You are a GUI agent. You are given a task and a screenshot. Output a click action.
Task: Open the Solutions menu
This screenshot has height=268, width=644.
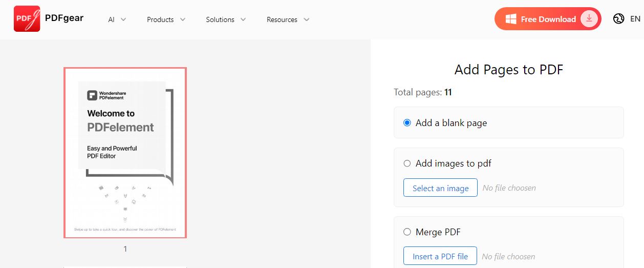click(220, 19)
